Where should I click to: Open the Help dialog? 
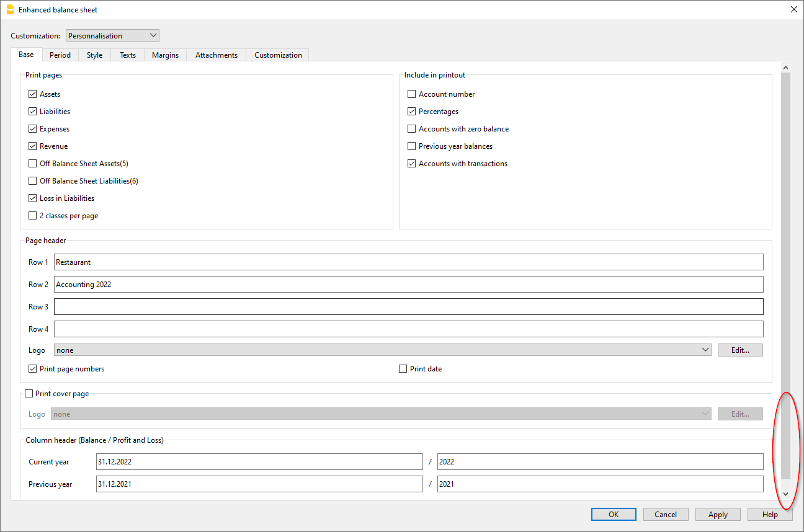[770, 514]
